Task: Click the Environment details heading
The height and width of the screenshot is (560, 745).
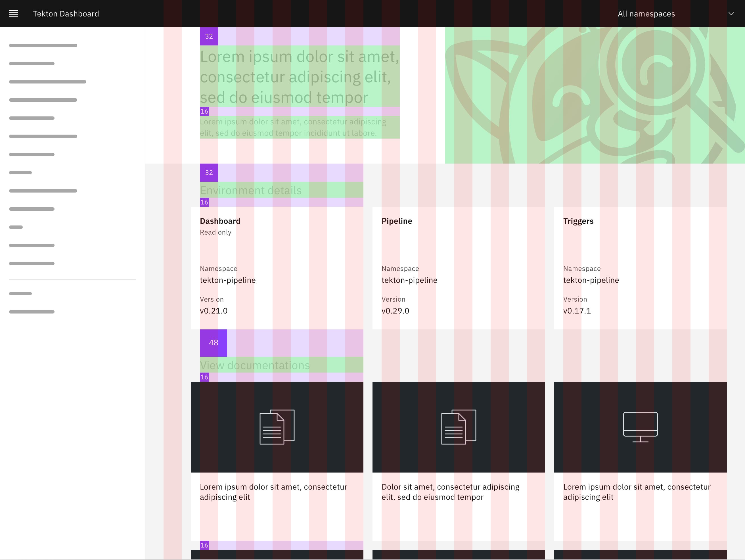Action: (251, 190)
